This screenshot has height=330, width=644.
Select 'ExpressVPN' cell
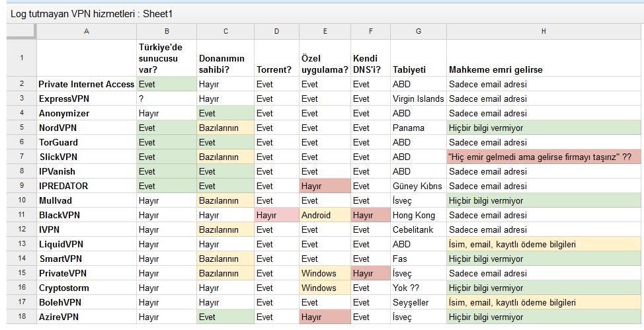86,99
